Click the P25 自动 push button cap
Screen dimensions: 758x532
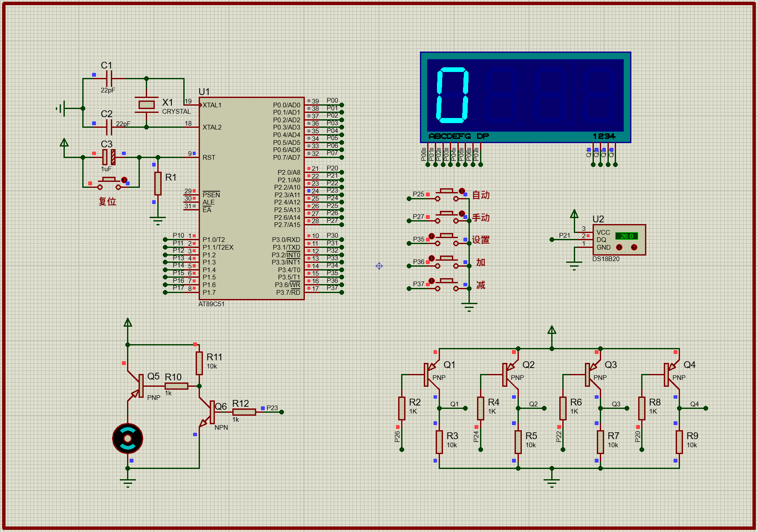coord(447,191)
